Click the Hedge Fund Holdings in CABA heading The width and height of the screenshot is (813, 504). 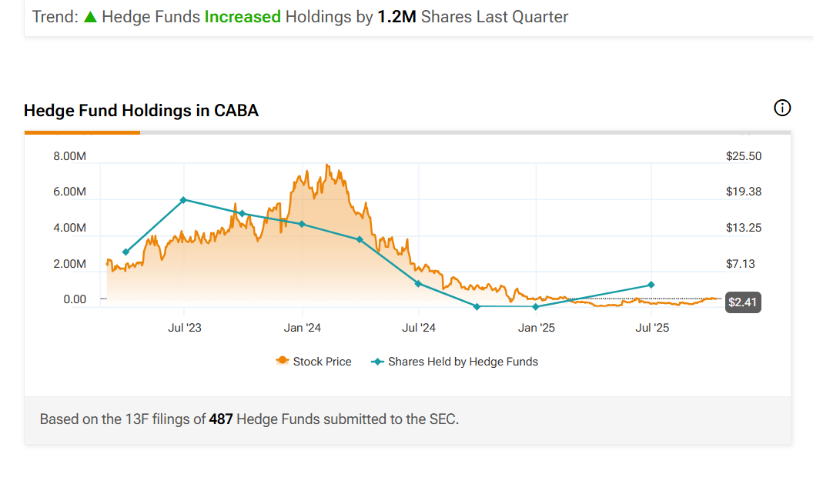click(141, 111)
